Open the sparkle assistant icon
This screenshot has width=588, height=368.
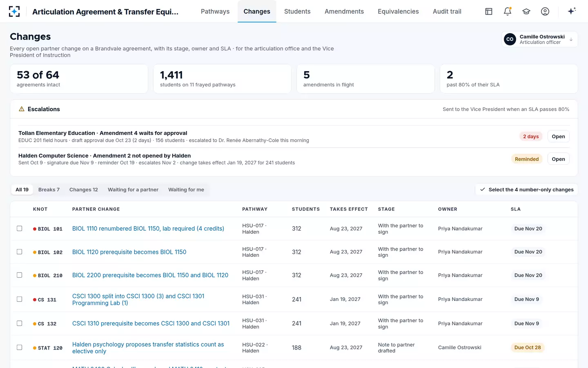click(572, 11)
